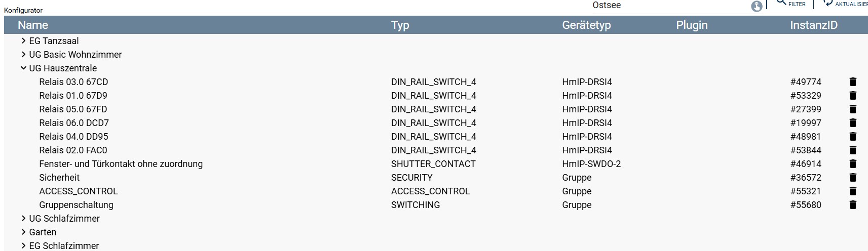Delete the Relais 06.0 DCD7 instance
Image resolution: width=868 pixels, height=251 pixels.
pyautogui.click(x=853, y=123)
